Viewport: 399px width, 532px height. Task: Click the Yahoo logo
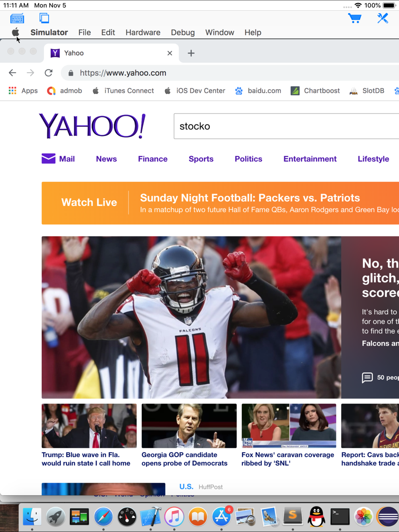[92, 126]
